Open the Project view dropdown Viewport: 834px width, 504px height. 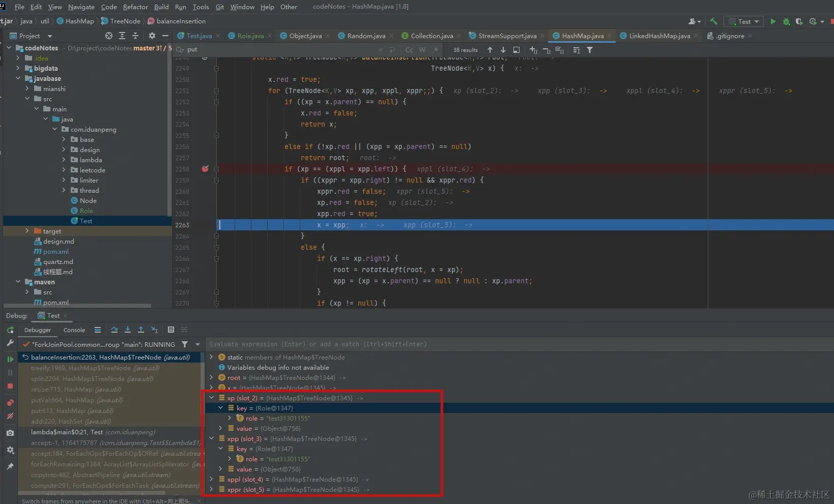(50, 36)
